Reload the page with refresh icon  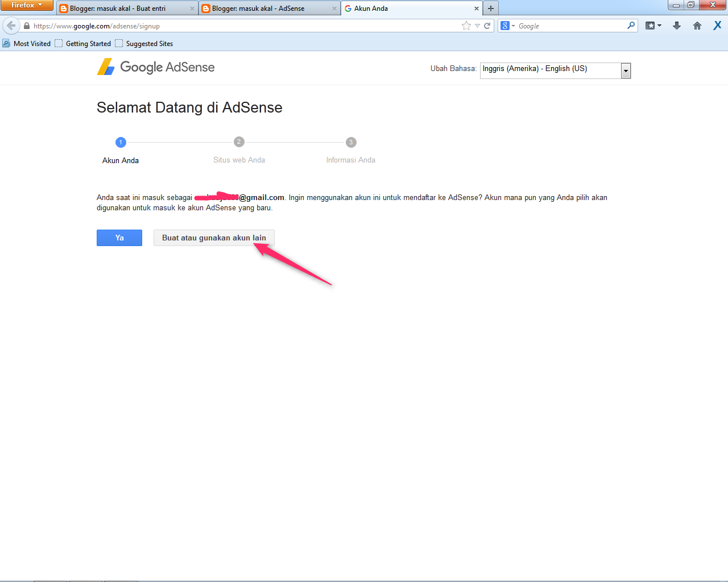487,26
